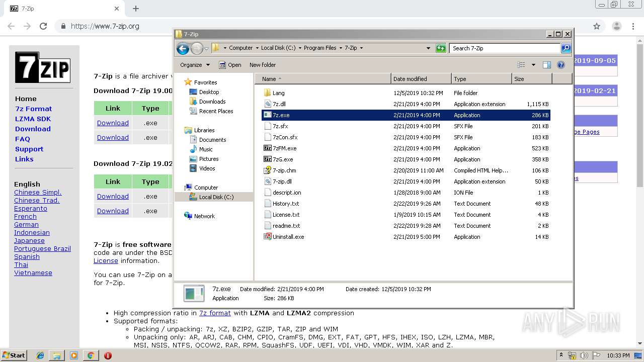644x362 pixels.
Task: Open the recent pages dropdown arrow next to Forward
Action: coord(206,49)
